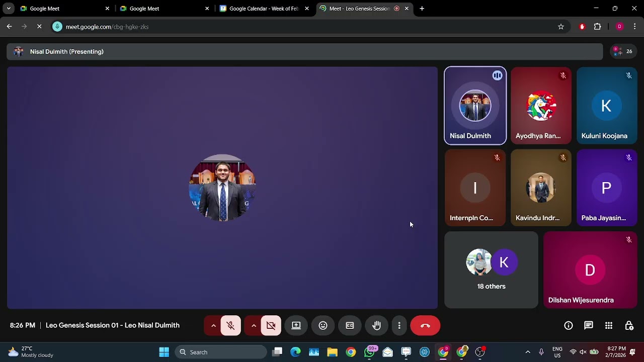Stop loading the page
This screenshot has height=362, width=644.
[39, 27]
